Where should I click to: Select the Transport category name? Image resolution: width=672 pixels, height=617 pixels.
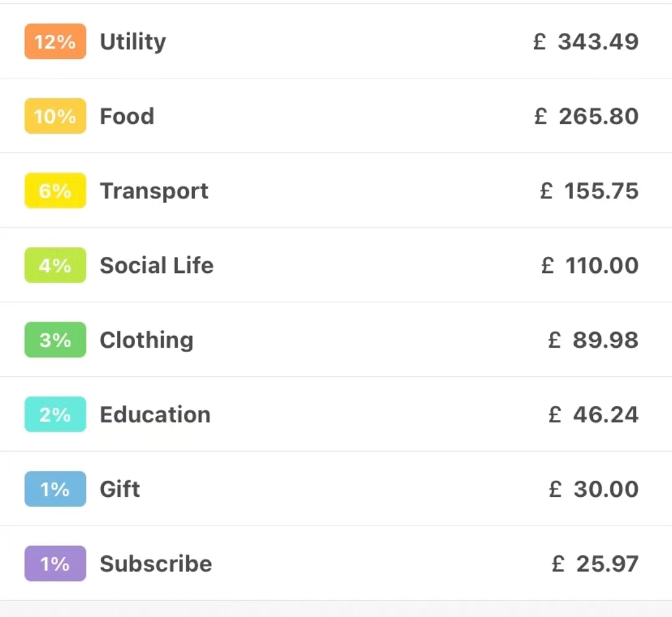(x=154, y=191)
